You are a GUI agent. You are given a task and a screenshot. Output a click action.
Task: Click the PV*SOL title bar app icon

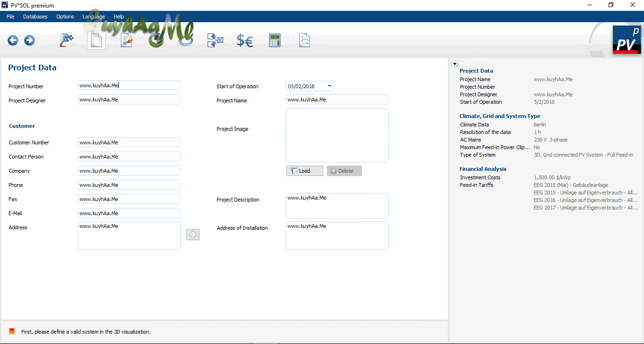pos(5,5)
